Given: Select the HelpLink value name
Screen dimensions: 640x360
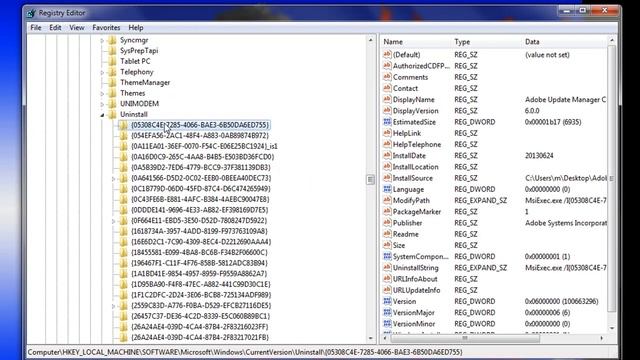Looking at the screenshot, I should click(407, 133).
